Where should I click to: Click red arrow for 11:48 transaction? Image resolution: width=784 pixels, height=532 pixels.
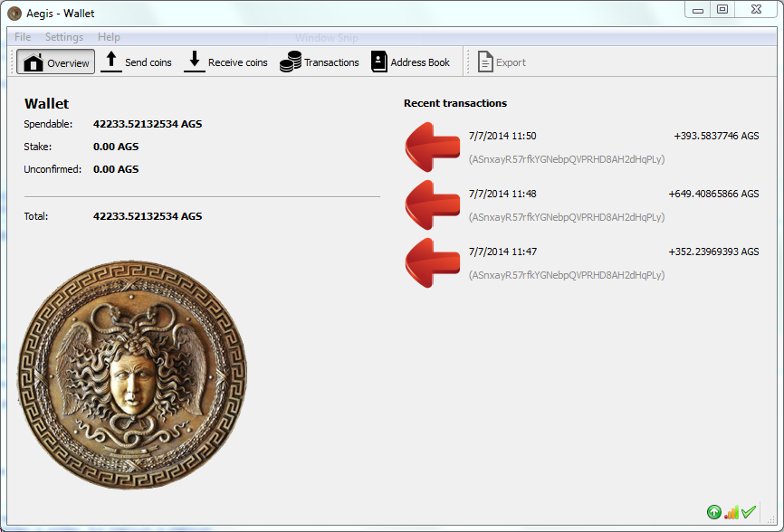433,204
